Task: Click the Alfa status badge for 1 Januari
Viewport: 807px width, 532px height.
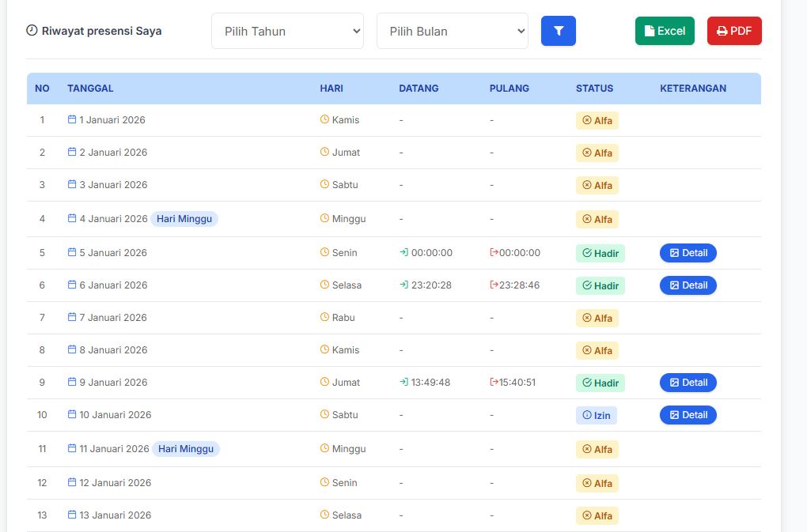Action: [597, 121]
